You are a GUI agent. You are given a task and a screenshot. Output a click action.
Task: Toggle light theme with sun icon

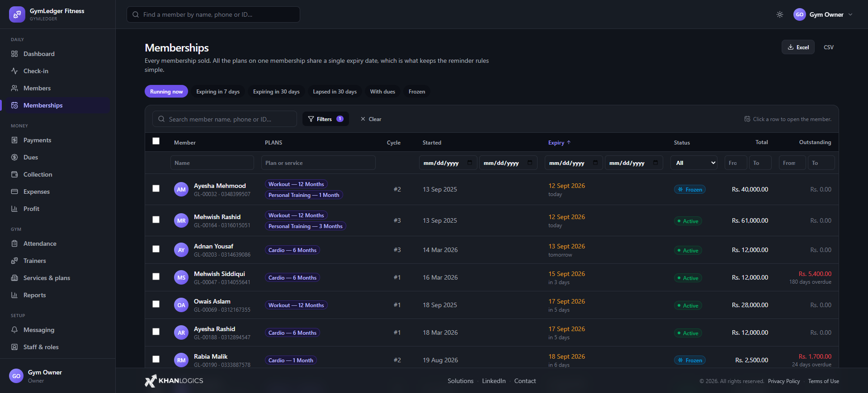(x=780, y=14)
